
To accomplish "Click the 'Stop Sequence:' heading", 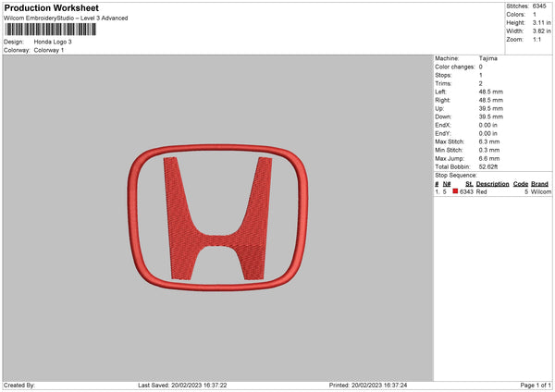I will point(456,176).
